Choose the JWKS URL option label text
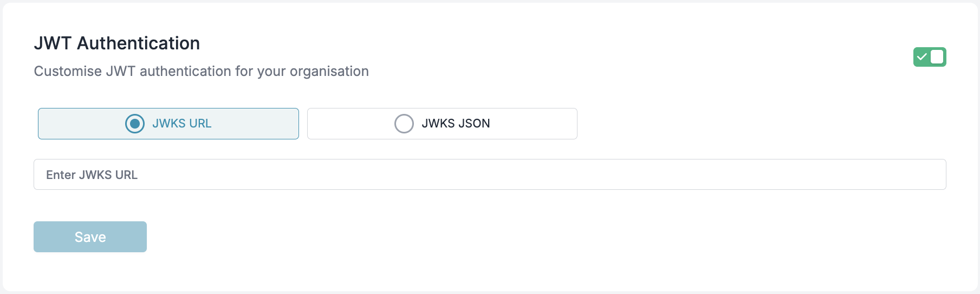Screen dimensions: 980x294 (182, 124)
